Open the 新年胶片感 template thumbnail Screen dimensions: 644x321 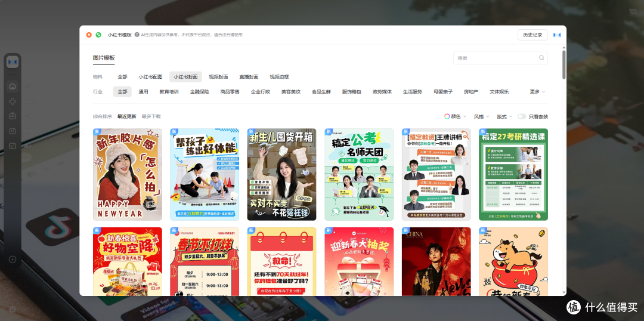click(128, 175)
